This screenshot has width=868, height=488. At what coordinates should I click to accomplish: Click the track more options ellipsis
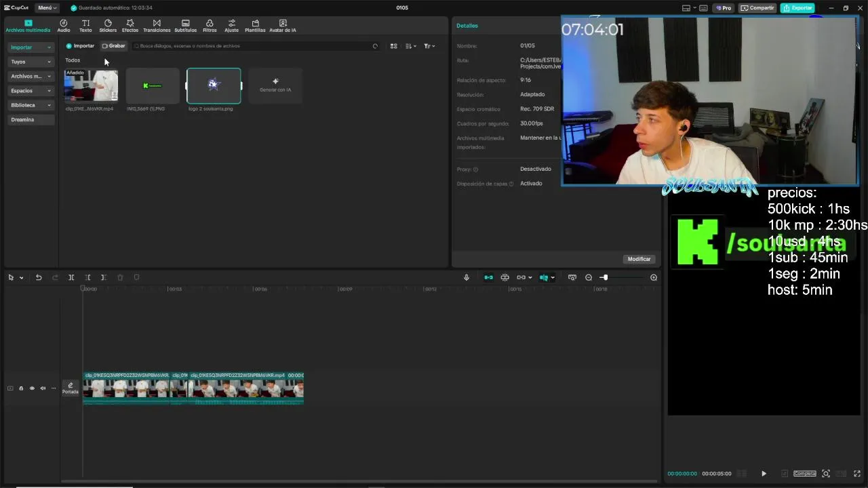click(x=54, y=388)
